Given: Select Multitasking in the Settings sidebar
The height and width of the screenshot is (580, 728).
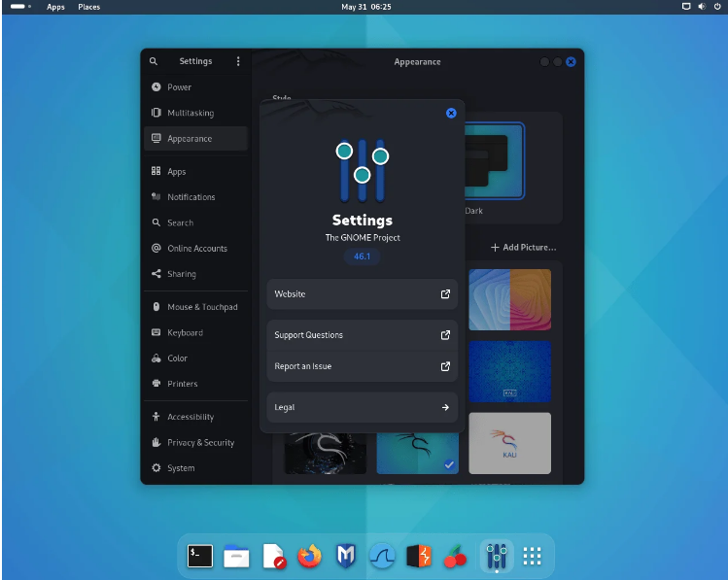Looking at the screenshot, I should (191, 113).
